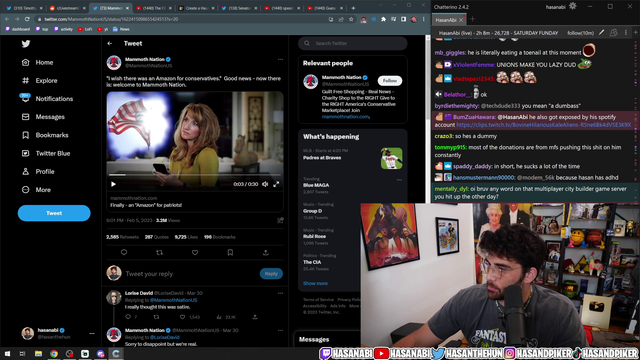640x360 pixels.
Task: Go back using arrow beside Tweet heading
Action: [110, 43]
